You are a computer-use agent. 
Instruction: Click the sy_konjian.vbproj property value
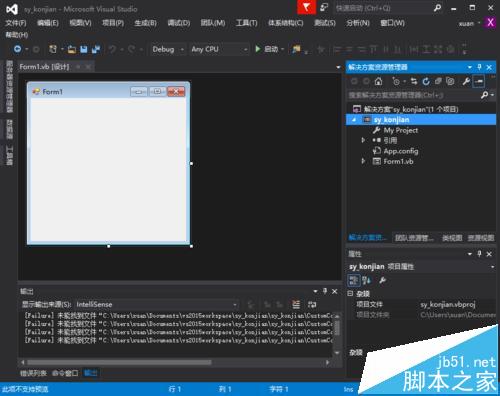point(447,304)
